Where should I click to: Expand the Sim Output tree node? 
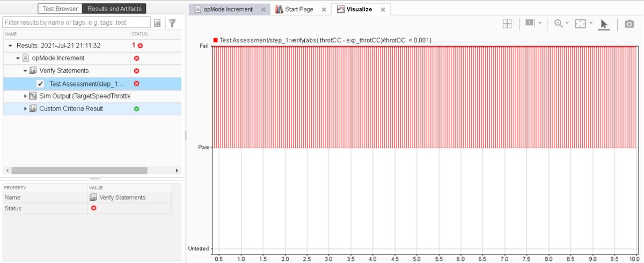pos(25,96)
